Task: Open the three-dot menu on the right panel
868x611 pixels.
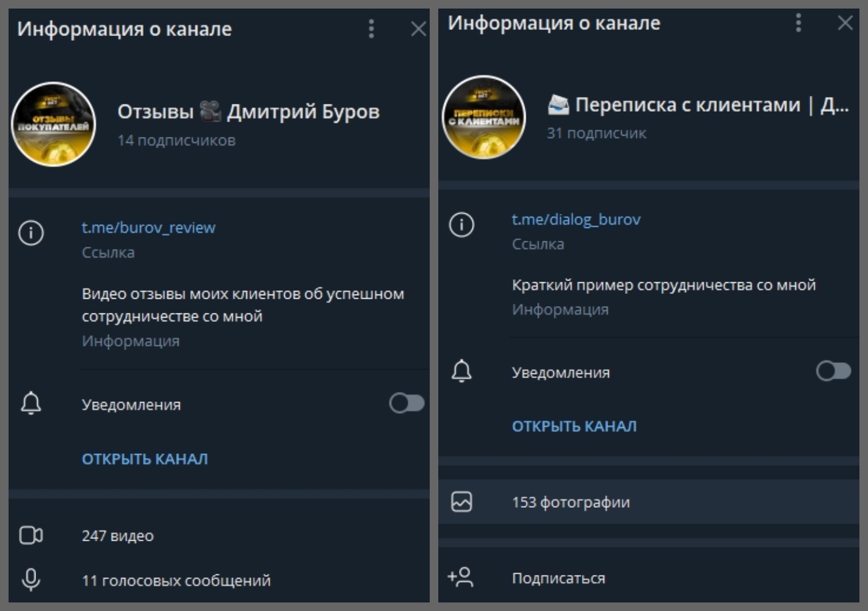Action: [x=798, y=23]
